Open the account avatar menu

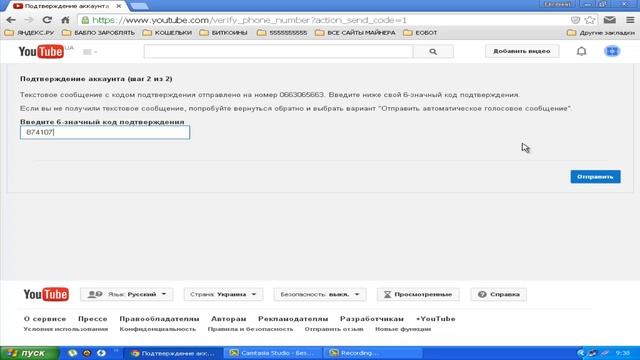click(x=612, y=51)
